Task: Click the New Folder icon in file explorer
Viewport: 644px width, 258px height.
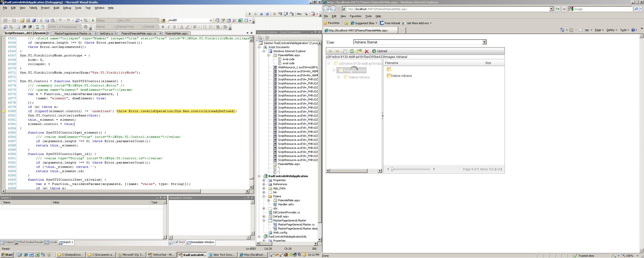Action: click(x=359, y=51)
